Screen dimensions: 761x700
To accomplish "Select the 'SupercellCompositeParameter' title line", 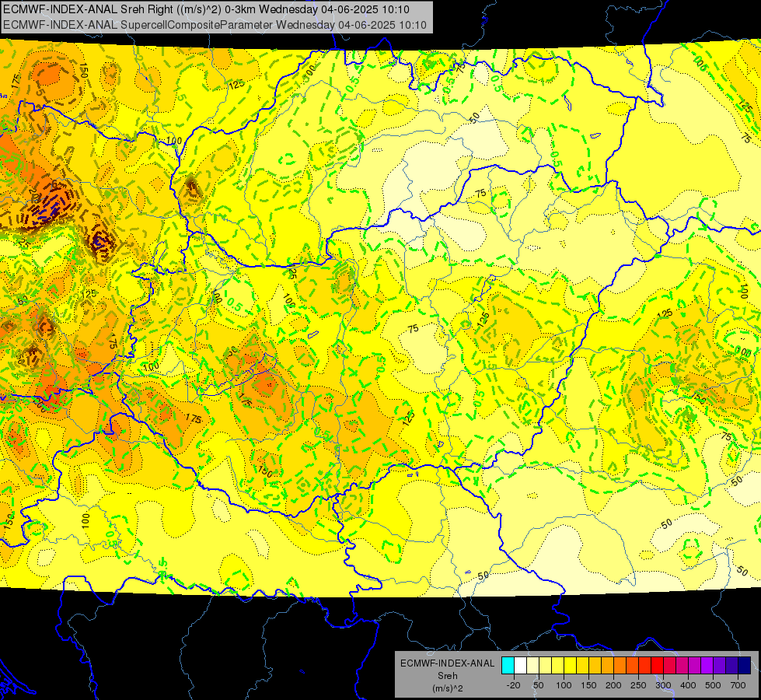I will tap(215, 25).
